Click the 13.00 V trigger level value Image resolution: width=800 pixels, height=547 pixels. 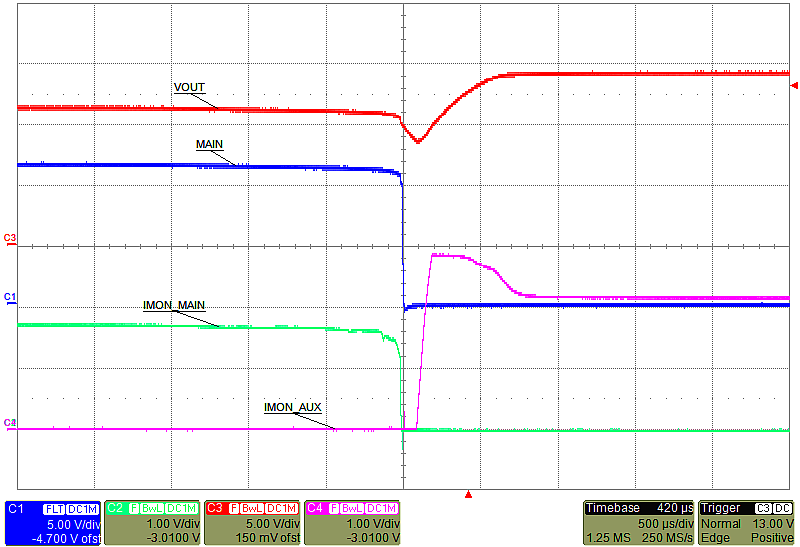[773, 524]
